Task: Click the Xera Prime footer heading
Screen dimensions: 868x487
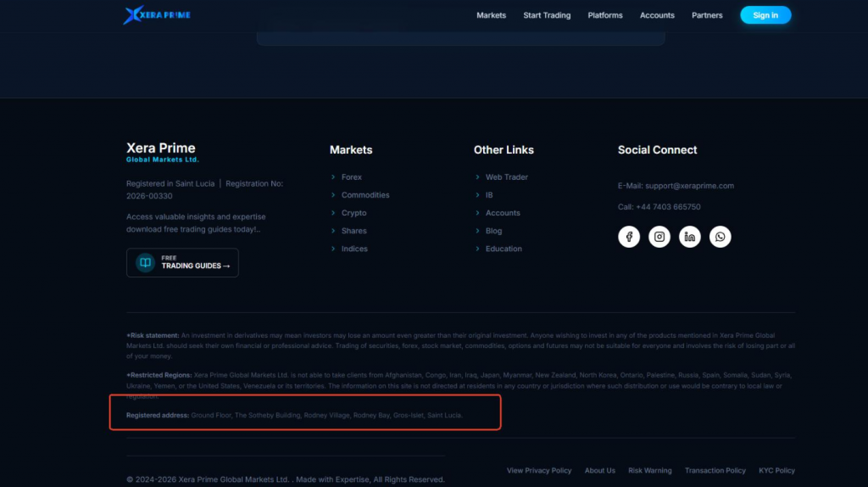Action: pos(160,148)
